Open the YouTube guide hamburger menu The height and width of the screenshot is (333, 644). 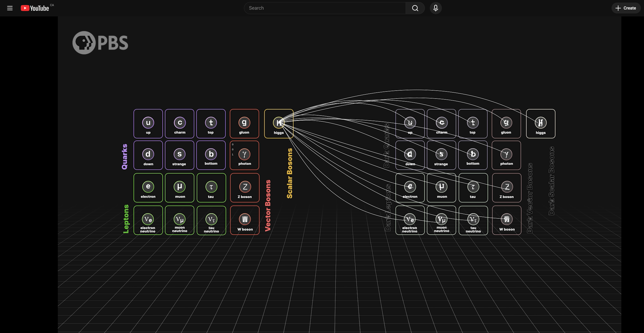(x=10, y=8)
